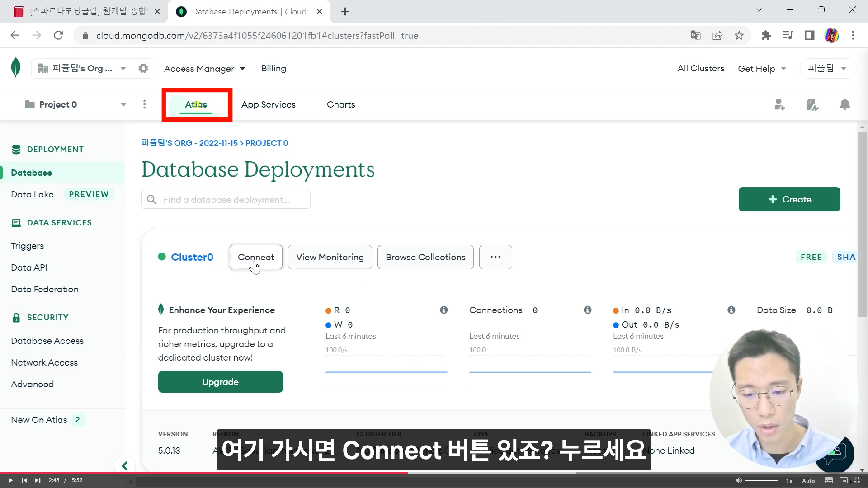Screen dimensions: 868x488
Task: Click info icon next to In/Out network
Action: coord(731,310)
